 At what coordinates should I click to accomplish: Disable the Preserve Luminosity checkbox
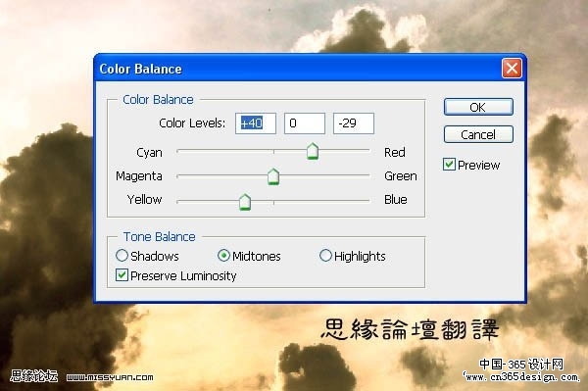click(x=122, y=274)
